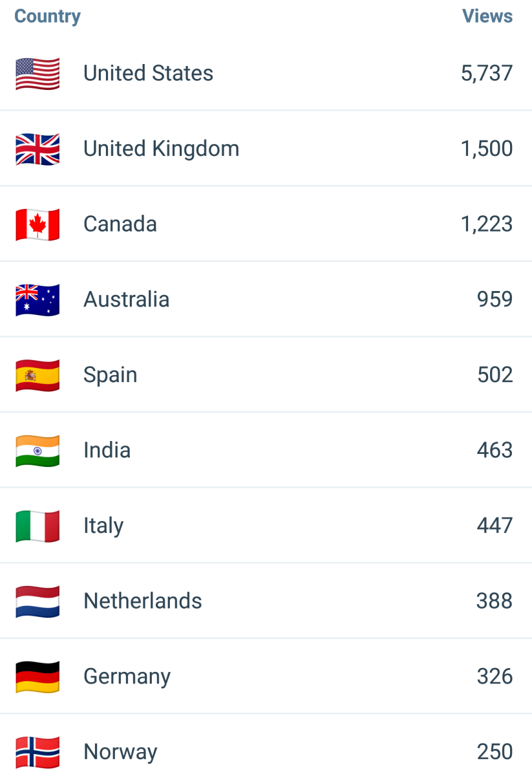Sort by the Views column header
This screenshot has width=532, height=776.
(487, 16)
